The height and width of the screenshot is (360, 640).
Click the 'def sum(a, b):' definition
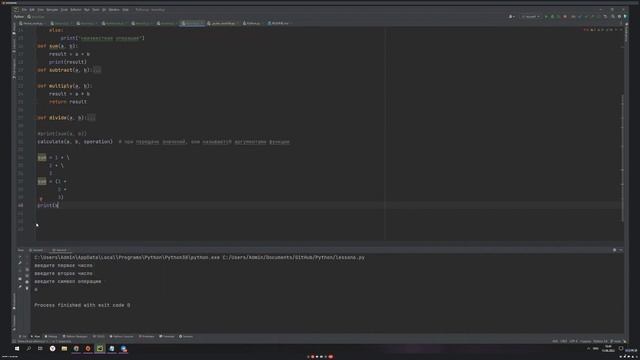57,46
